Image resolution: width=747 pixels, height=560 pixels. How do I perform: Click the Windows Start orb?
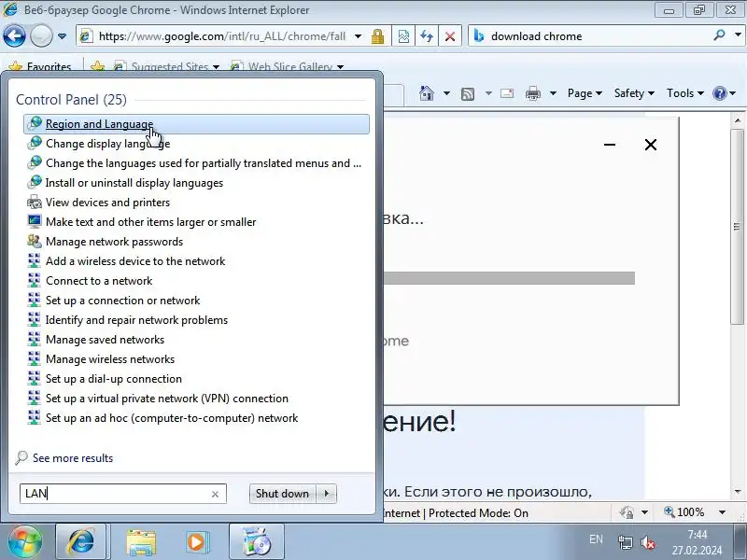(25, 541)
